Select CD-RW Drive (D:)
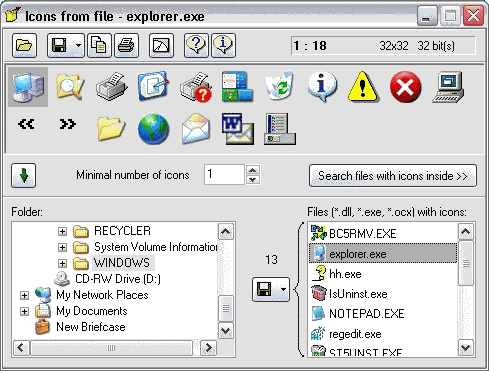Screen dimensions: 489x371 pos(118,279)
